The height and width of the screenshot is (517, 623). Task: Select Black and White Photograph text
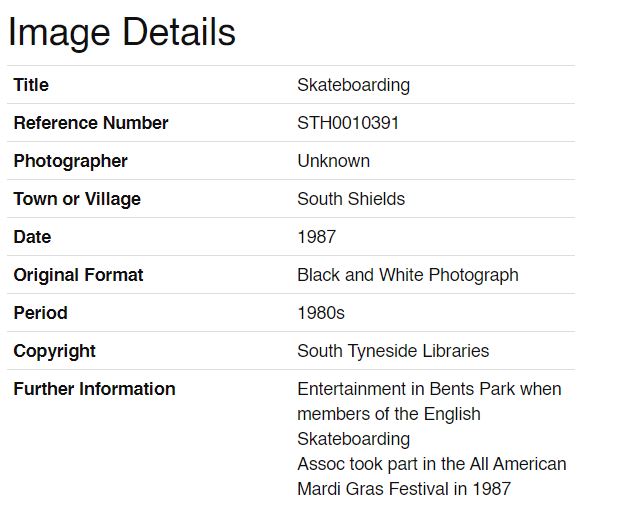408,275
